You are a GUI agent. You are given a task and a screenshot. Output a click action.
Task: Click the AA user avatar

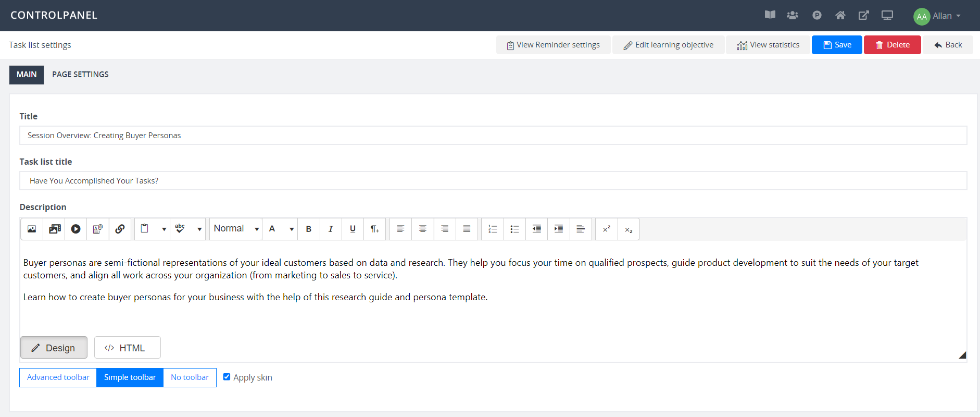[922, 16]
